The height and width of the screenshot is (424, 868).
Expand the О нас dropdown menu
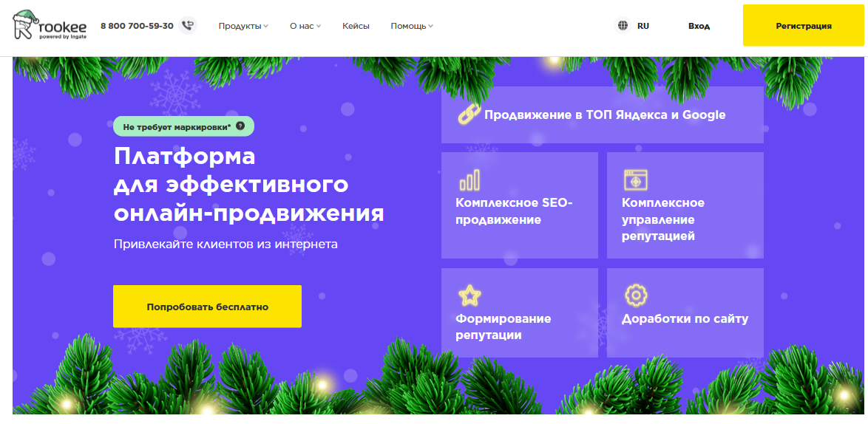[305, 26]
